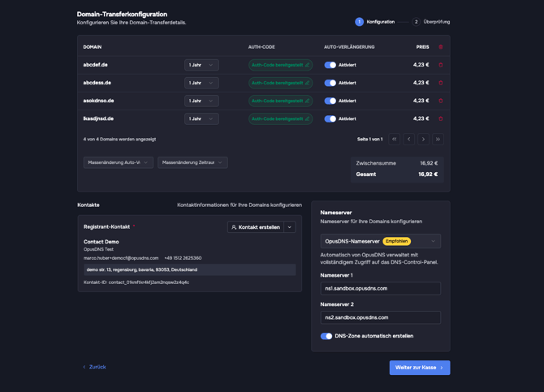Open period dropdown for abcdef.de
The width and height of the screenshot is (544, 392).
pyautogui.click(x=201, y=65)
